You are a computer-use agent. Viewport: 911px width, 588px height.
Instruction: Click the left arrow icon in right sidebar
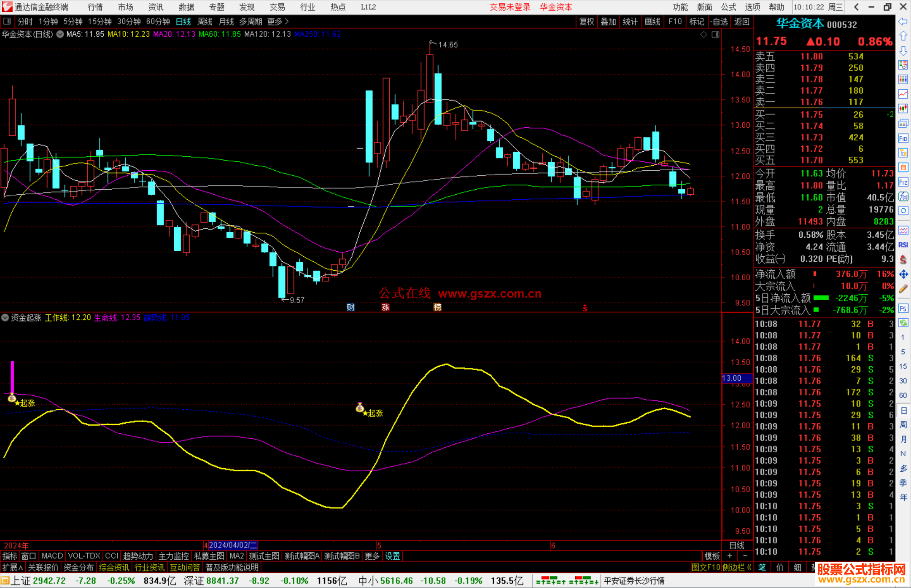(903, 21)
